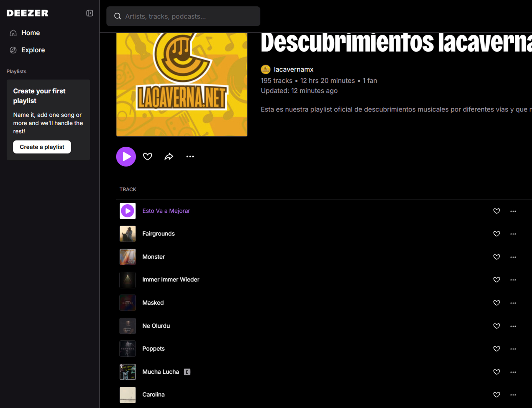Open more options for Esto Va a Mejorar
Image resolution: width=532 pixels, height=408 pixels.
tap(513, 211)
